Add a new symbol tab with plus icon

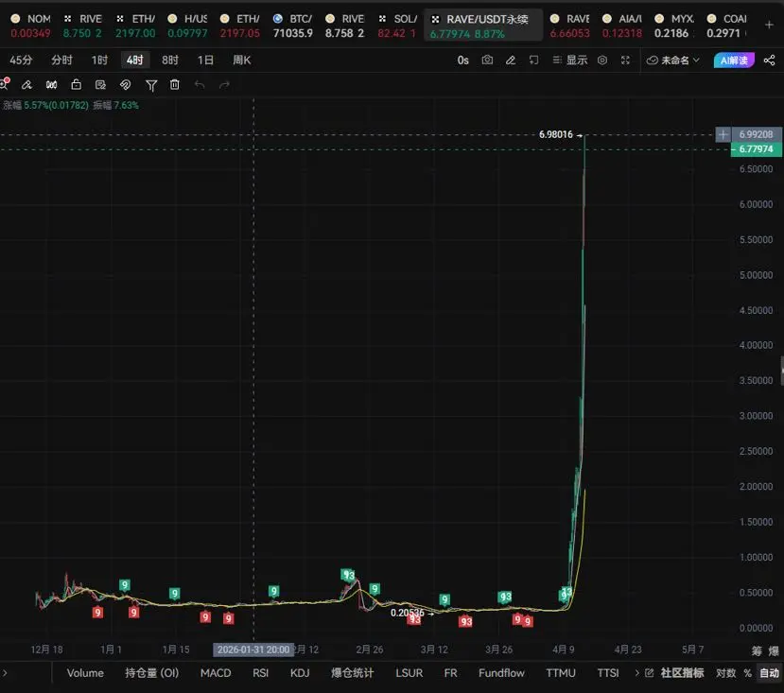pos(769,25)
